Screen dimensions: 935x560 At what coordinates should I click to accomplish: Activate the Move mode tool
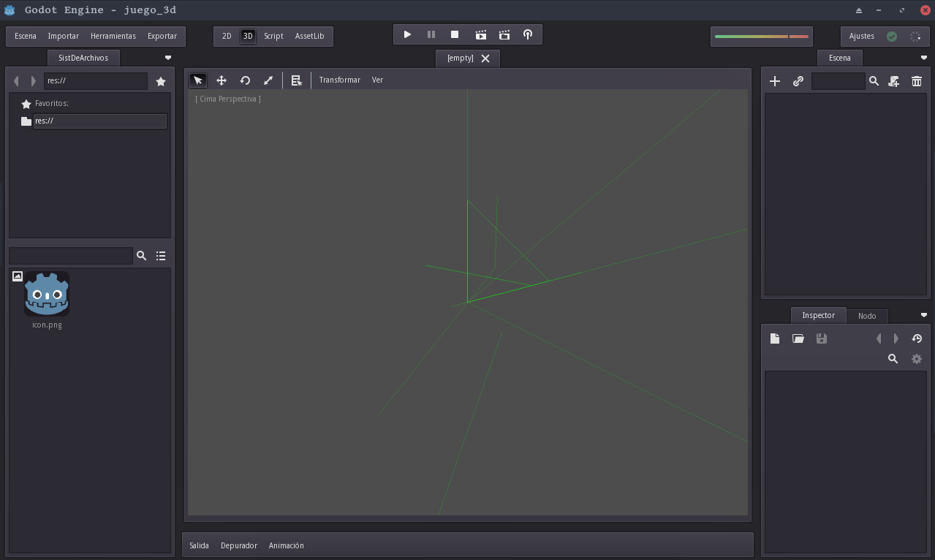pos(222,80)
